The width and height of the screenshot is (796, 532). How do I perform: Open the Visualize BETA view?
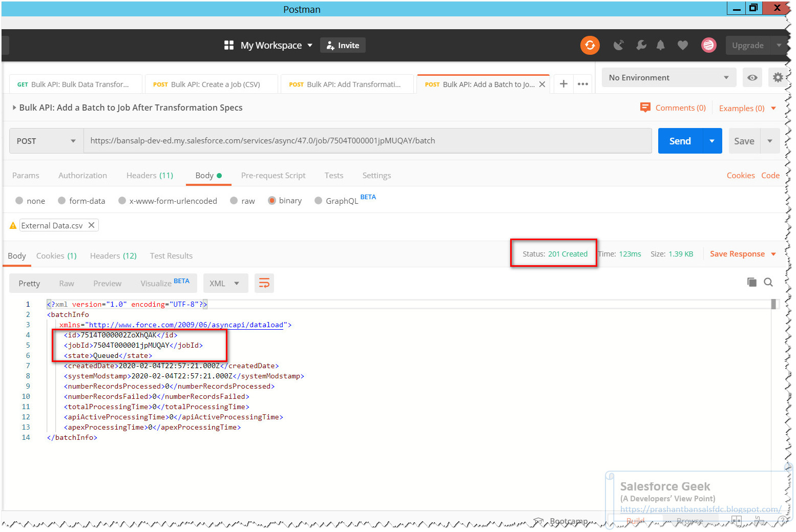point(165,282)
